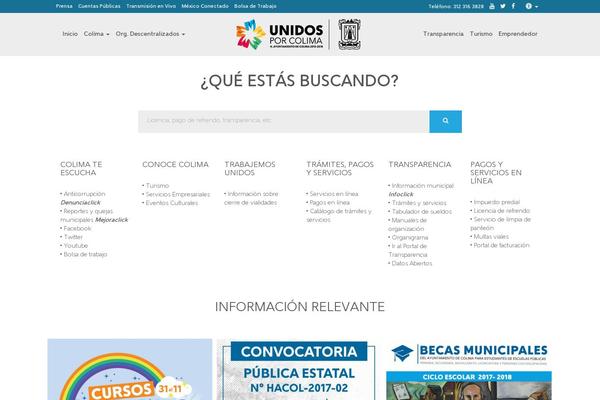Click the blue magnifier search button
The width and height of the screenshot is (600, 400).
(445, 121)
